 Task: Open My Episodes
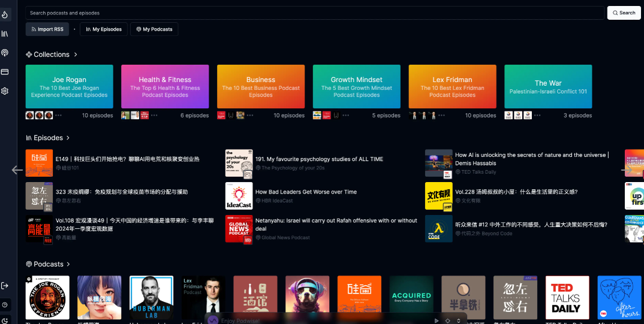[x=104, y=29]
